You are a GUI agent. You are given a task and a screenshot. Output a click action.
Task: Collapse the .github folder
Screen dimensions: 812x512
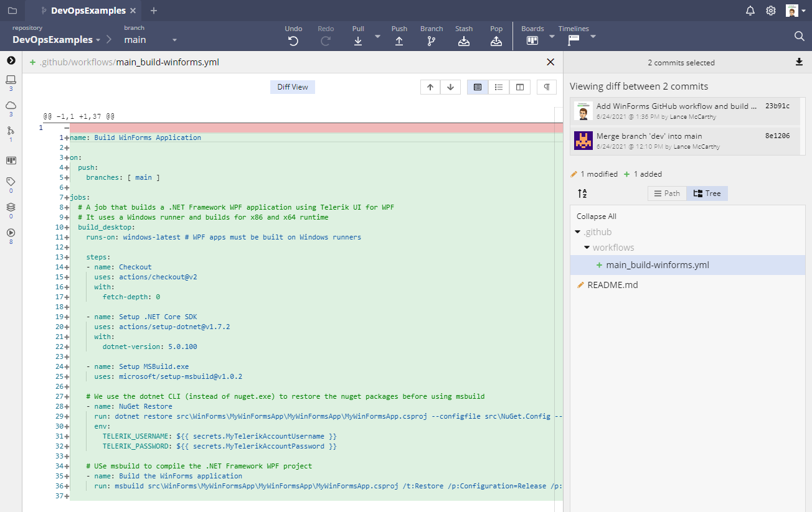click(x=578, y=232)
